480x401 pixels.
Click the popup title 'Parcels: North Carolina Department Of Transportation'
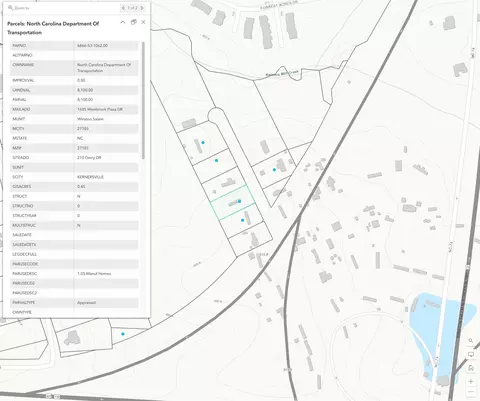click(x=53, y=28)
